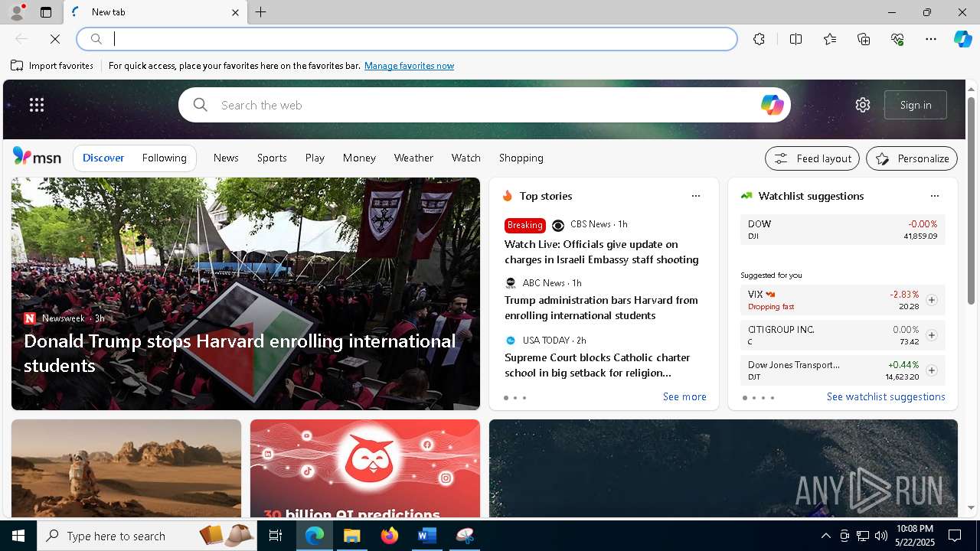This screenshot has height=551, width=980.
Task: Select the Discover tab
Action: click(x=103, y=158)
